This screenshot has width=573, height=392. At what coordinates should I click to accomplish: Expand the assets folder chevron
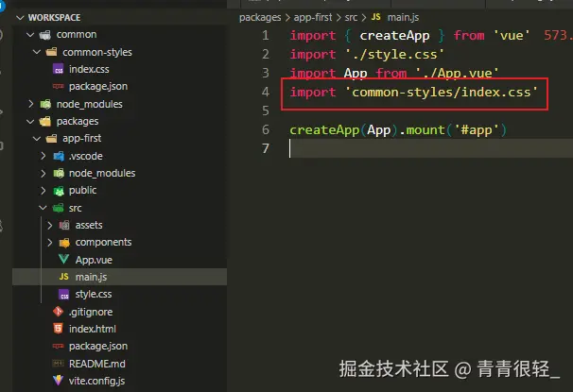(50, 225)
